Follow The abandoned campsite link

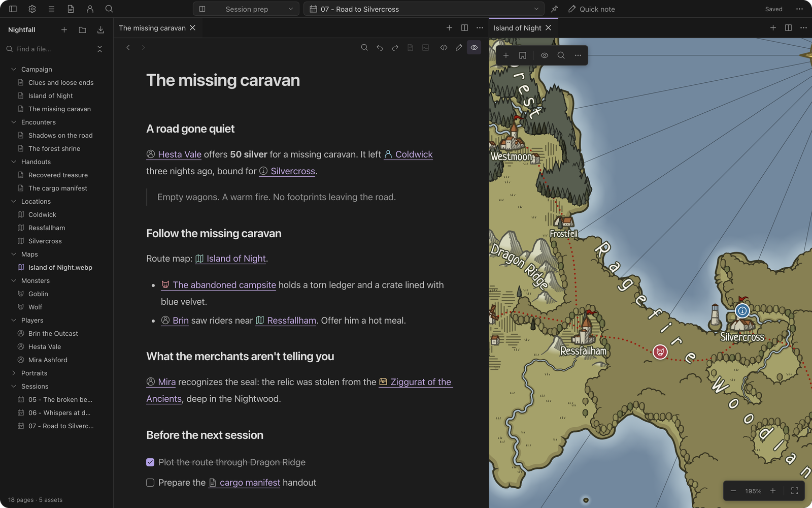[219, 285]
